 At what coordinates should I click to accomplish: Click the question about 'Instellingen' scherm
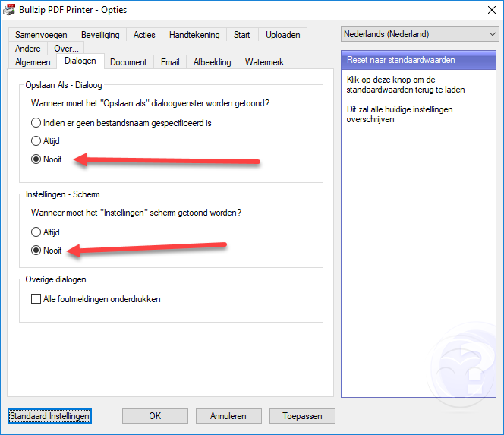(x=137, y=213)
